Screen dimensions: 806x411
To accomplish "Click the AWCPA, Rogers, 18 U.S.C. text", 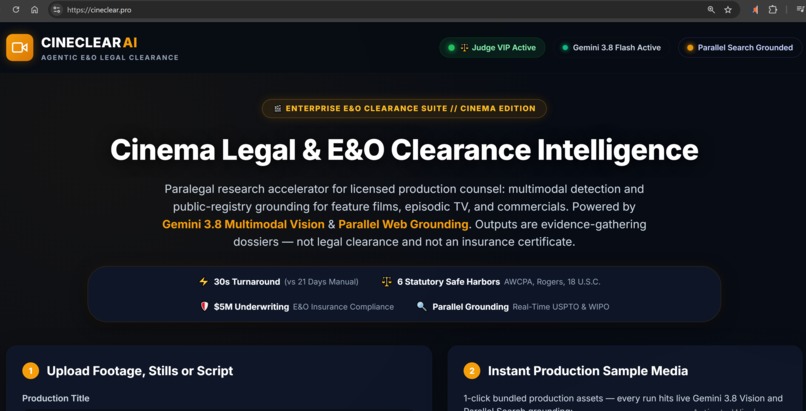I will [x=552, y=282].
